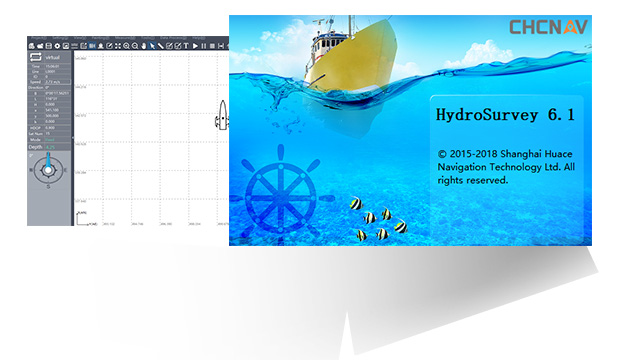Pause recording with pause button

click(x=204, y=46)
